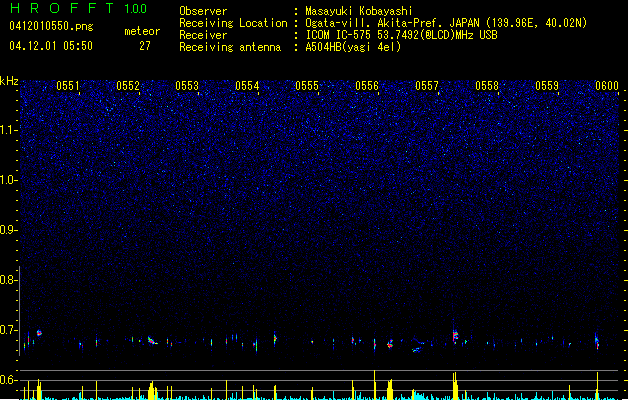This screenshot has width=629, height=400.
Task: Click the meteor echo just before 0600
Action: [x=597, y=341]
